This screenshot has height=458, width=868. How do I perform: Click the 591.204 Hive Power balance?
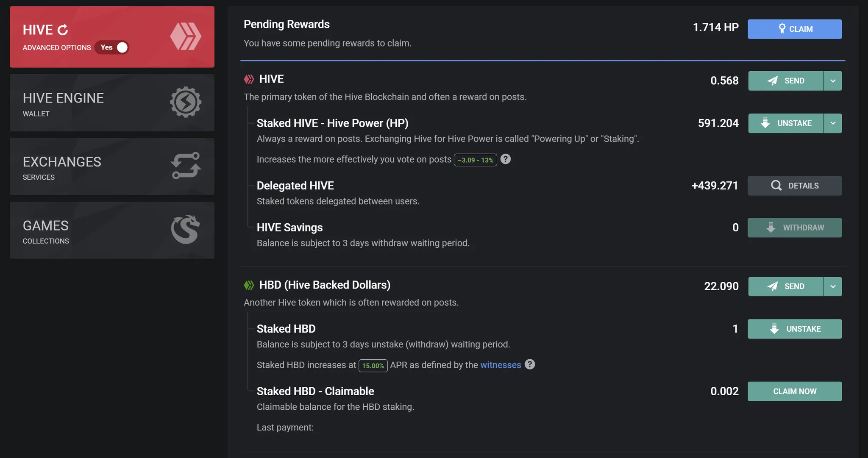tap(718, 123)
